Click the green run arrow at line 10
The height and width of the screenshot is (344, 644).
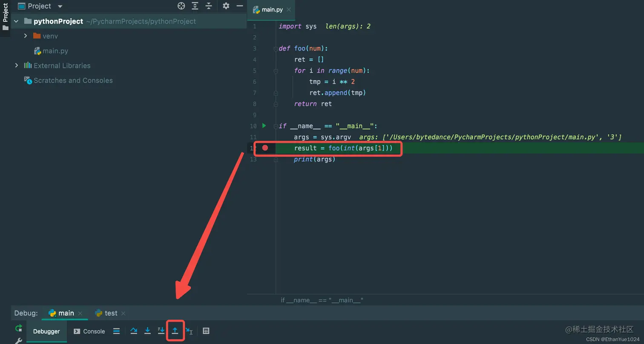click(x=264, y=126)
